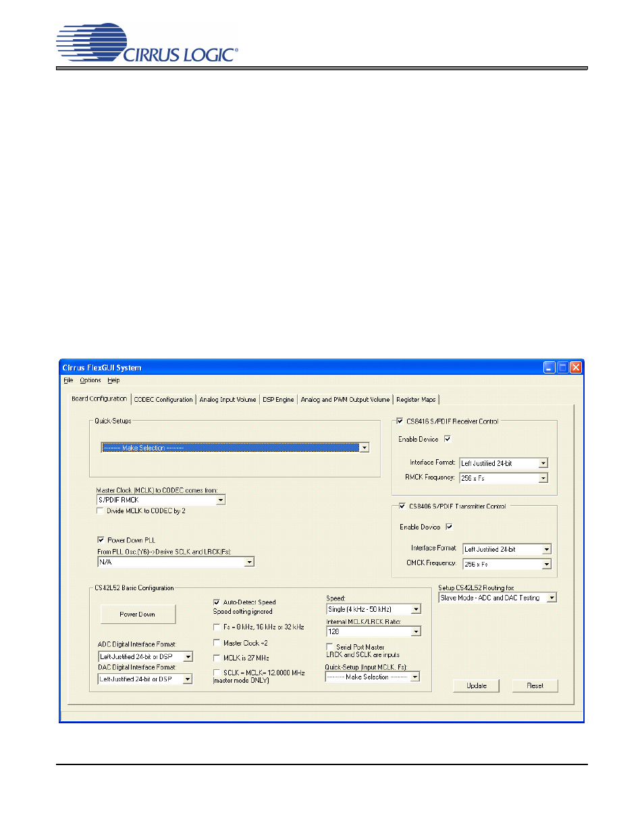Toggle the CS8406 S/PDIF Transmitter Control checkbox
Screen dimensions: 644x834
(x=402, y=506)
